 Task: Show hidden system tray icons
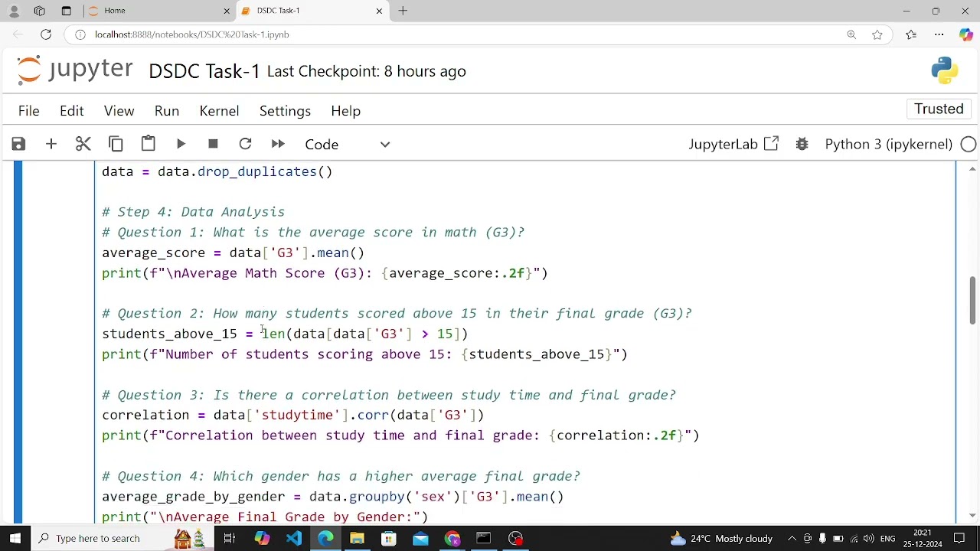coord(792,538)
